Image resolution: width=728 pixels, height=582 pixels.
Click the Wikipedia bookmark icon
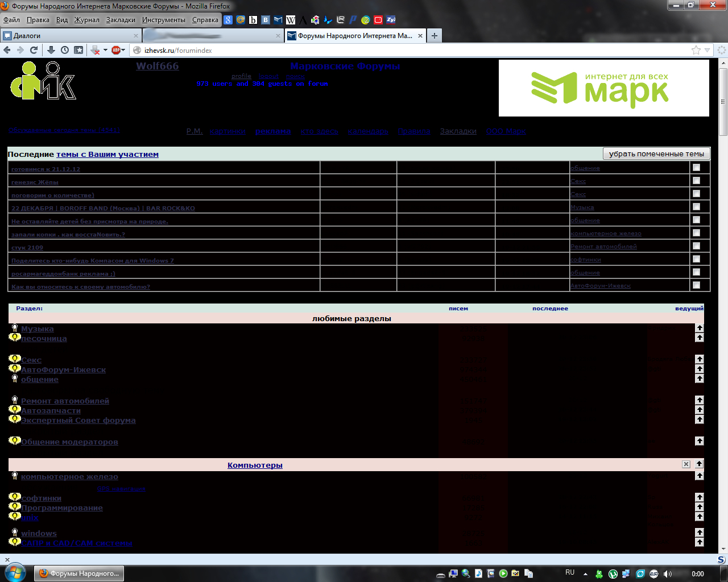click(291, 20)
